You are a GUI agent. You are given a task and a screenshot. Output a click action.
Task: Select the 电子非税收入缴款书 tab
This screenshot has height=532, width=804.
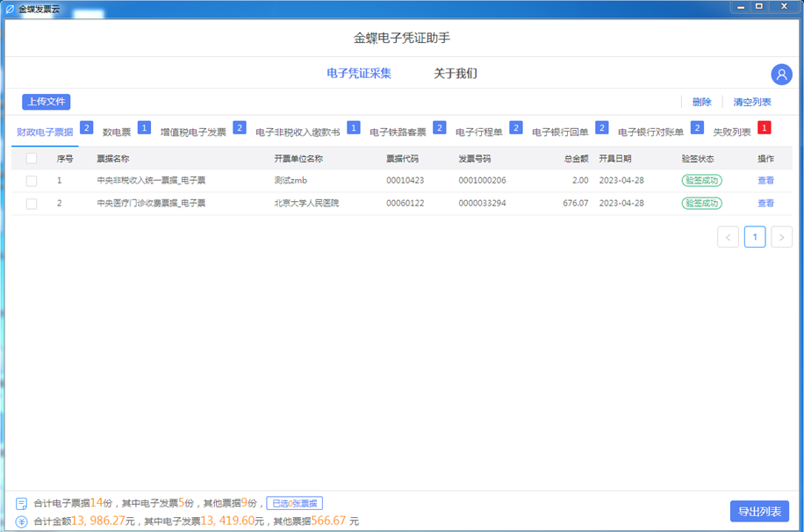click(298, 133)
